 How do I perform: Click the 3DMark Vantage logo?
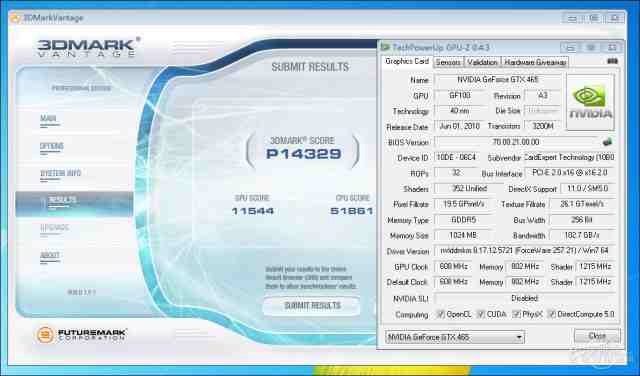click(x=89, y=47)
